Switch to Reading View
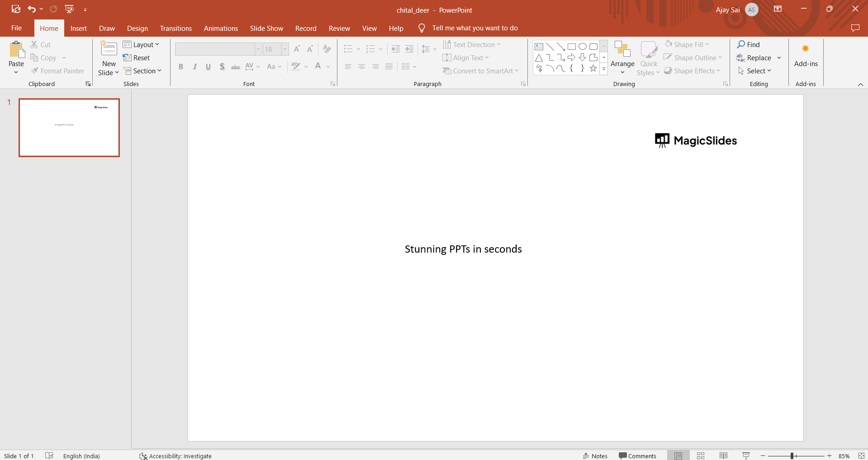The width and height of the screenshot is (868, 460). click(723, 455)
